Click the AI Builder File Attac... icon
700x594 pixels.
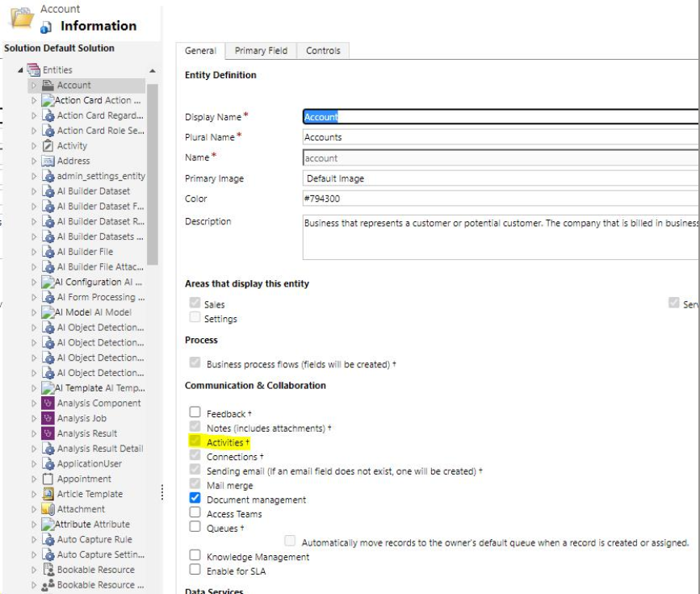pyautogui.click(x=48, y=267)
